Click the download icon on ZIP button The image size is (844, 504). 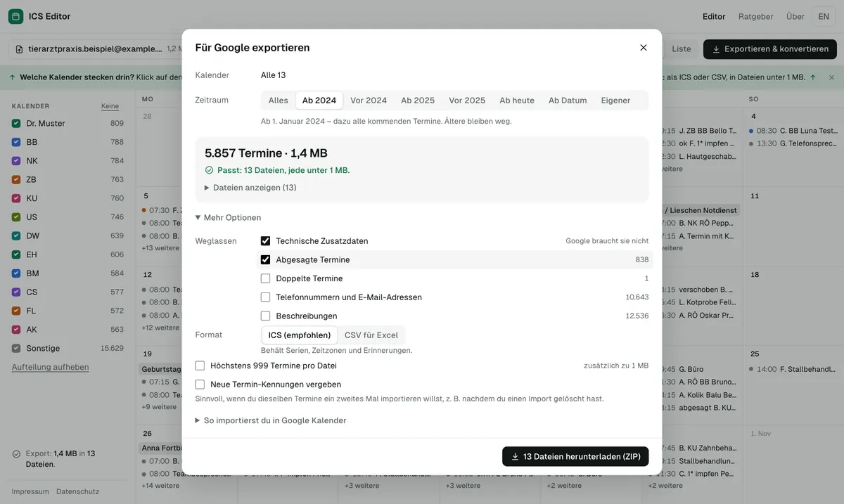[516, 456]
